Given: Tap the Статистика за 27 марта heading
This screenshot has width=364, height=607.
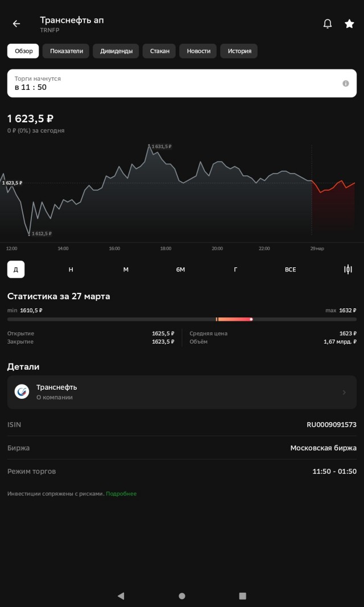Looking at the screenshot, I should point(59,296).
